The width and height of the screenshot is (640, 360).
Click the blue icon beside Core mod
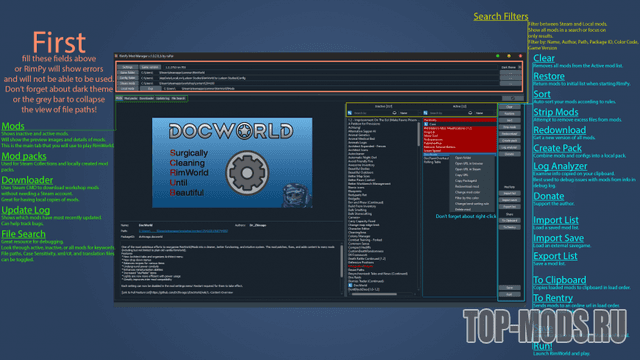(x=426, y=124)
